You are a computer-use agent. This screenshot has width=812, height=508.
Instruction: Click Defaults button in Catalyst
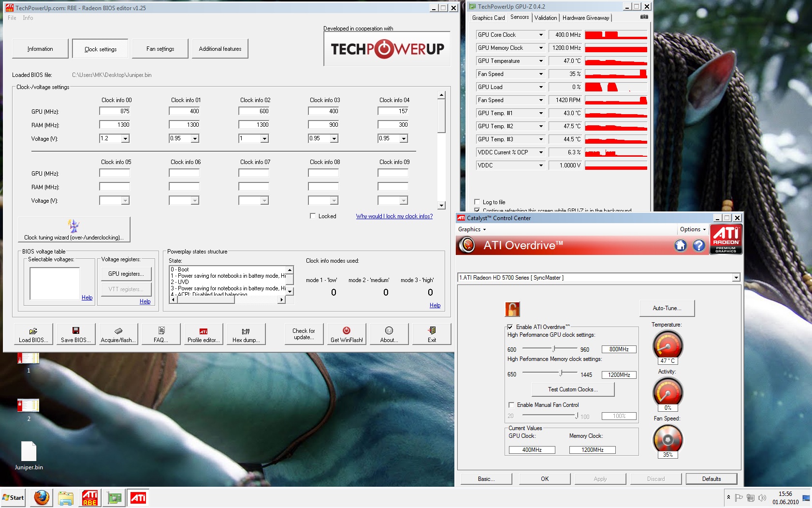tap(711, 479)
